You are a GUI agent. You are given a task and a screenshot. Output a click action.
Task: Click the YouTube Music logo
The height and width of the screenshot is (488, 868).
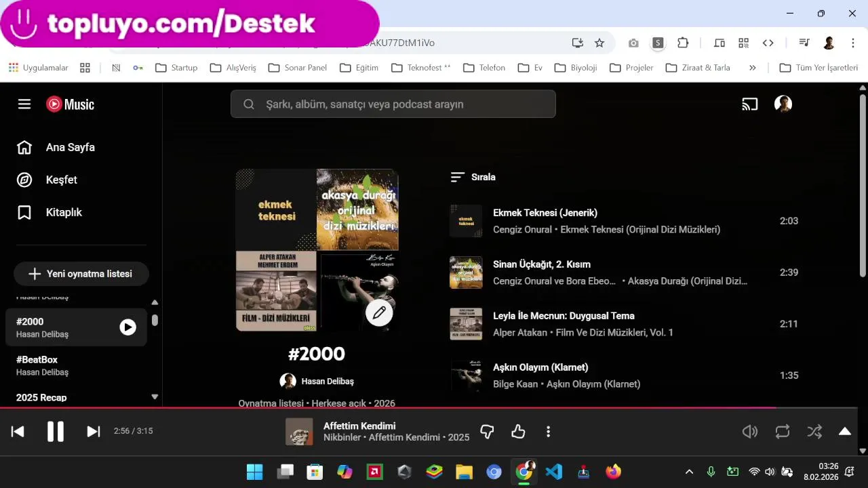(x=70, y=104)
